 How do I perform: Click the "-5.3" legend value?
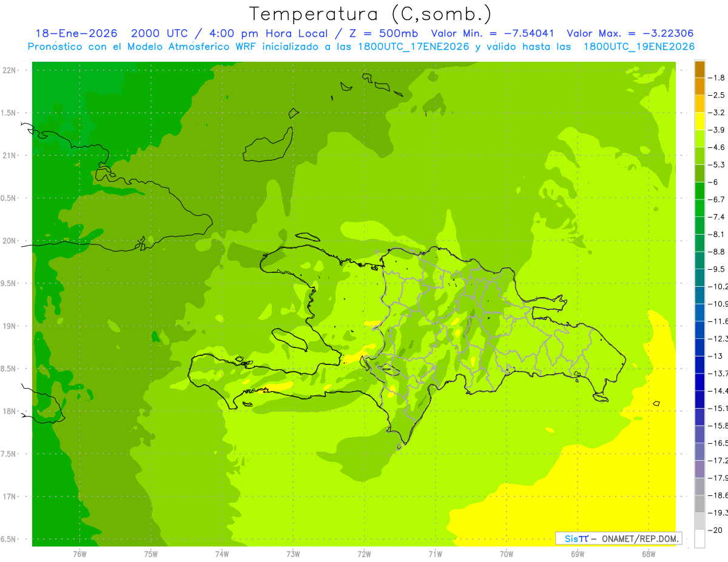(718, 165)
